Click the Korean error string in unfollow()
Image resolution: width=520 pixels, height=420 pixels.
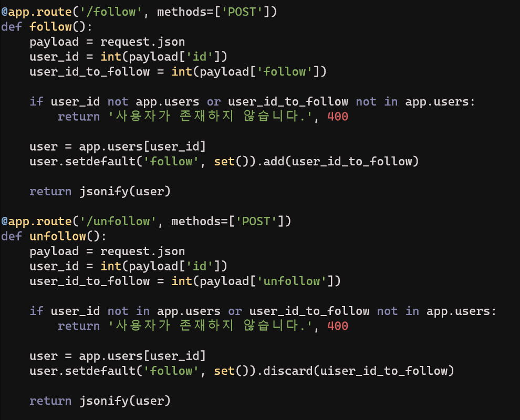pyautogui.click(x=210, y=326)
